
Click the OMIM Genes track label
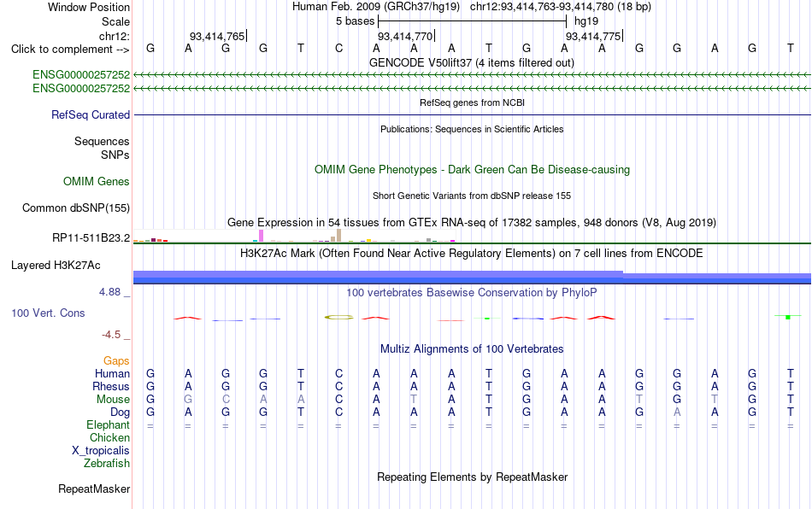pyautogui.click(x=97, y=182)
